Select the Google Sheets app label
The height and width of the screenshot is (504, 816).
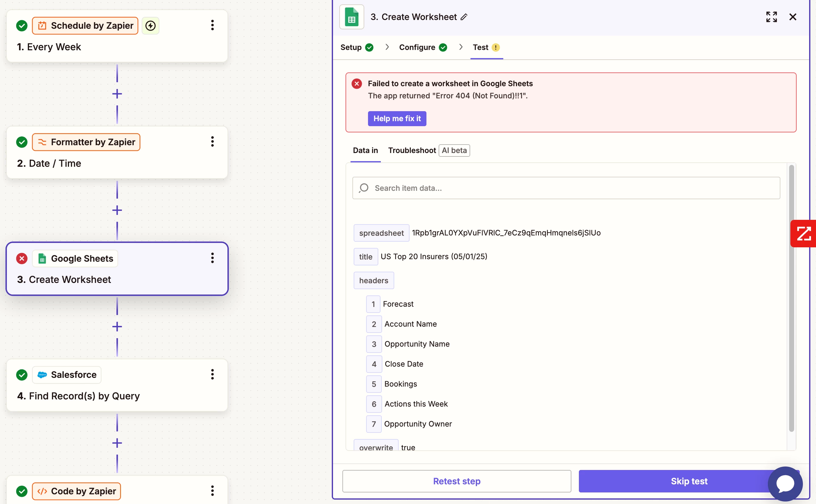75,258
